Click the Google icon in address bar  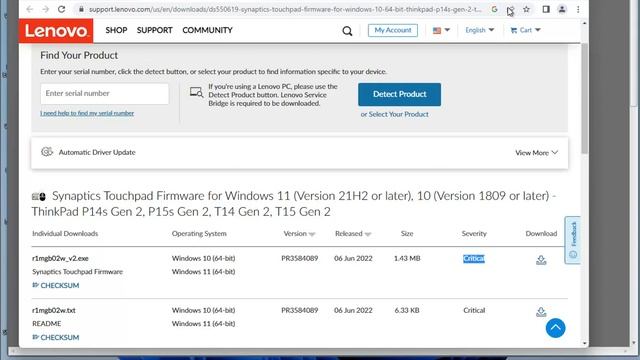[x=494, y=9]
